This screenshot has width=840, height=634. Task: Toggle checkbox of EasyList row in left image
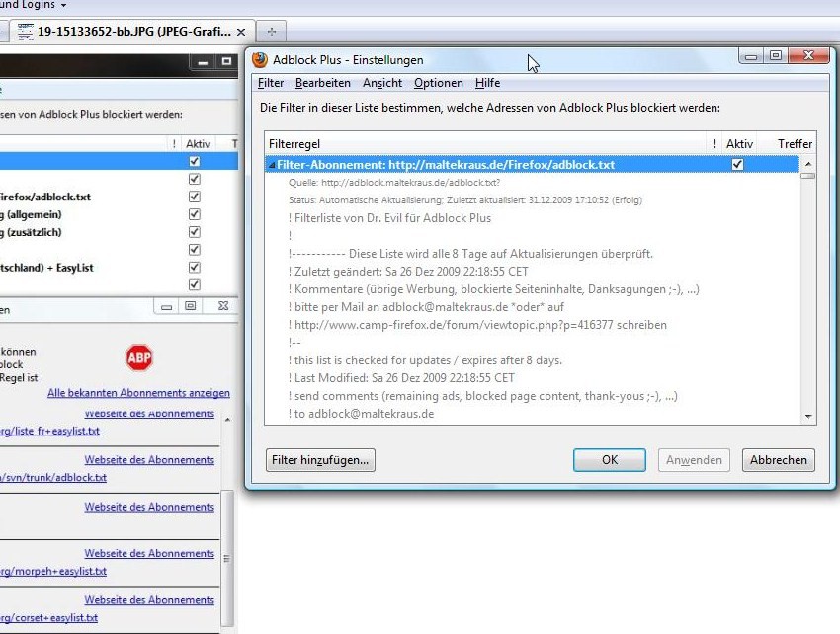tap(195, 268)
